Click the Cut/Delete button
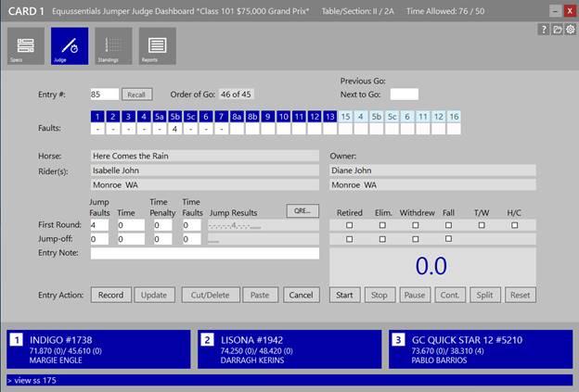Image resolution: width=579 pixels, height=392 pixels. (211, 295)
